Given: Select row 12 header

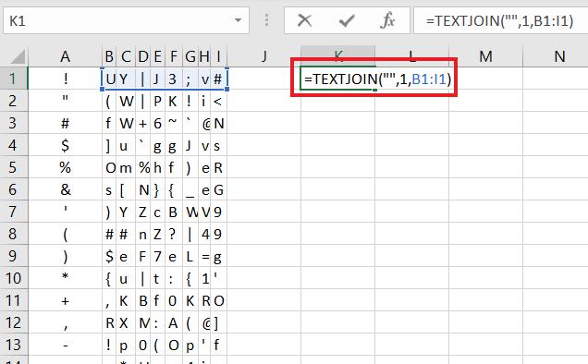Looking at the screenshot, I should (x=14, y=322).
